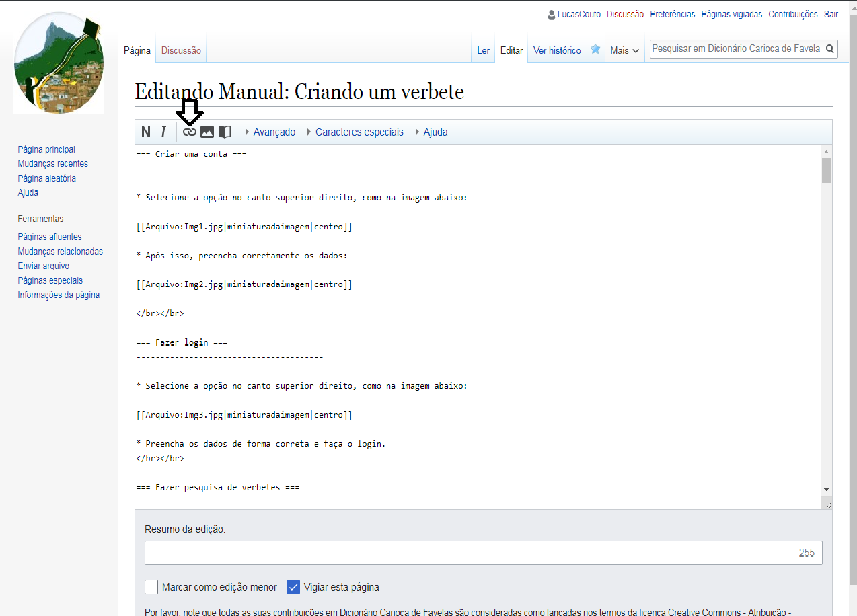Click the search magnifying glass icon
Screen dimensions: 857x616
(x=830, y=49)
